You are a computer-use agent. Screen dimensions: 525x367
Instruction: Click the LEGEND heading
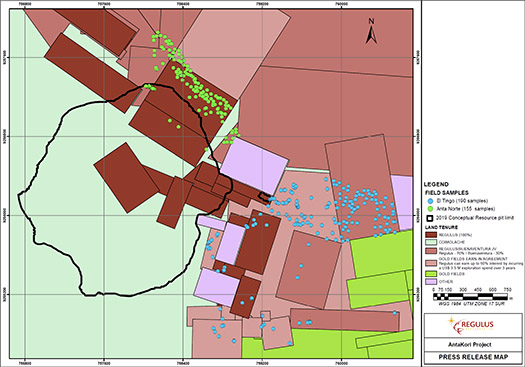click(x=436, y=185)
